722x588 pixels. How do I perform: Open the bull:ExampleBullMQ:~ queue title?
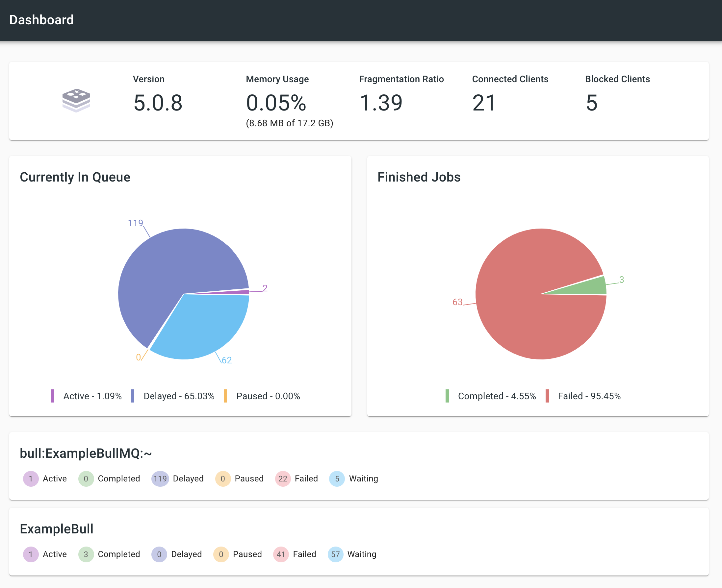point(86,453)
